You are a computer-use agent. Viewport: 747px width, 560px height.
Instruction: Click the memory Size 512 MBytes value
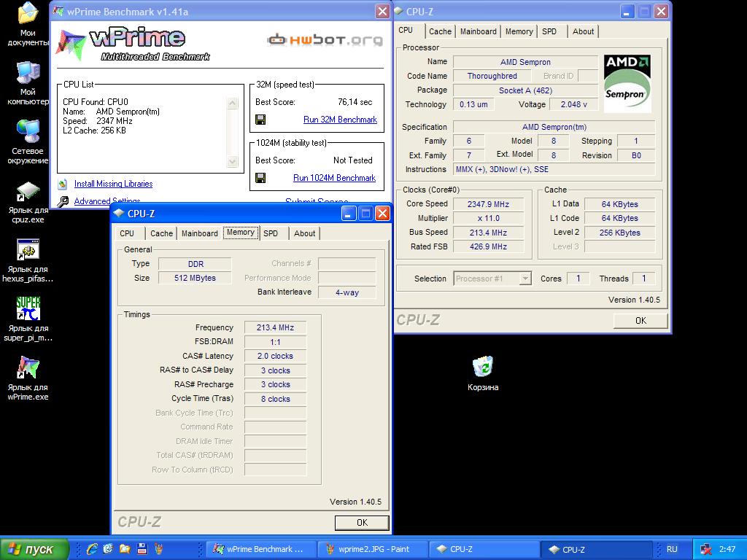click(x=195, y=278)
